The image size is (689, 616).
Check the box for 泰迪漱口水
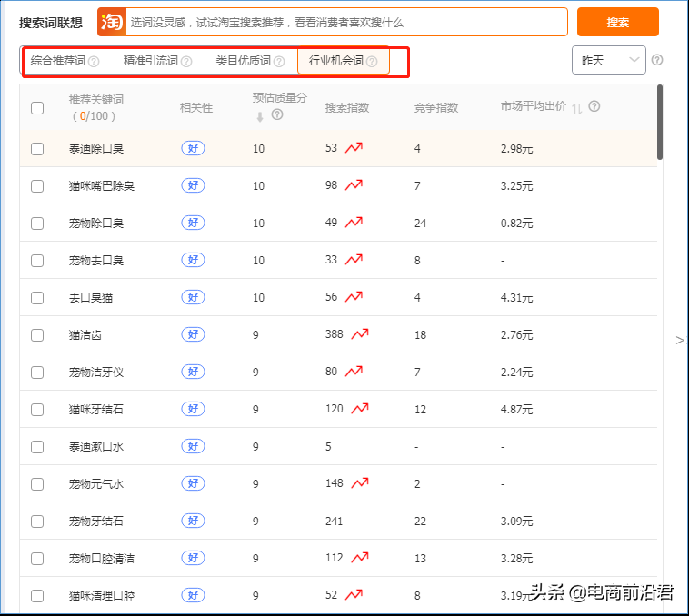coord(37,447)
